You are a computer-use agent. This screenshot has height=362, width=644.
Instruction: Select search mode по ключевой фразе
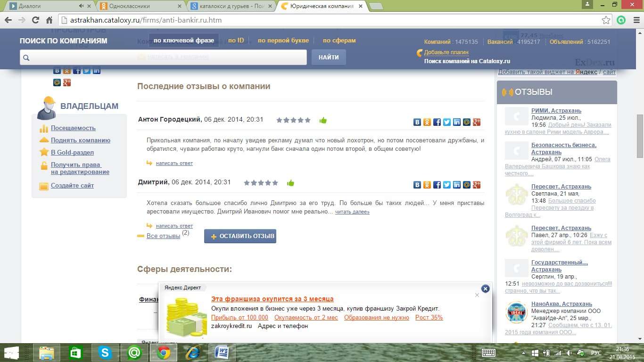pos(184,41)
